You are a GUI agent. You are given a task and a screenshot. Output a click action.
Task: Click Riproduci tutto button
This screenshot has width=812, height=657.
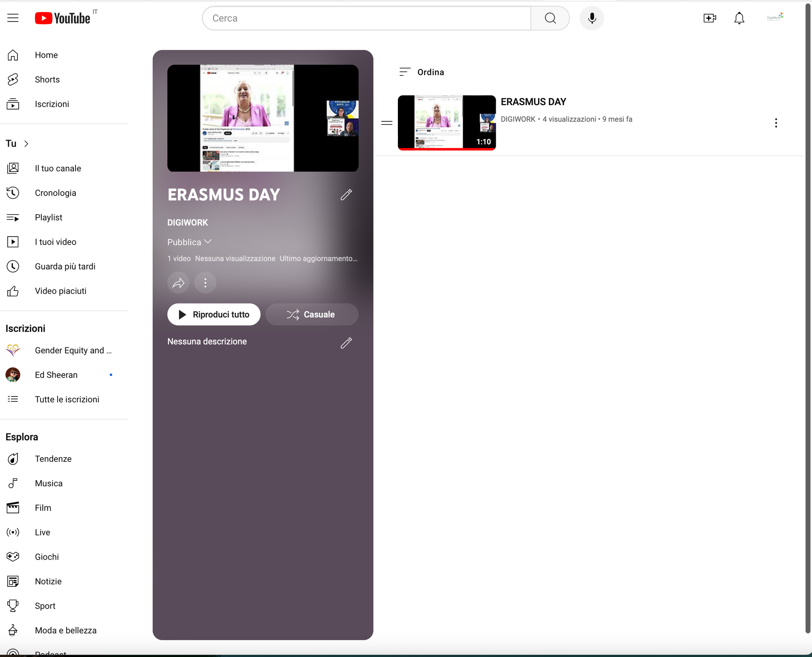pos(213,314)
